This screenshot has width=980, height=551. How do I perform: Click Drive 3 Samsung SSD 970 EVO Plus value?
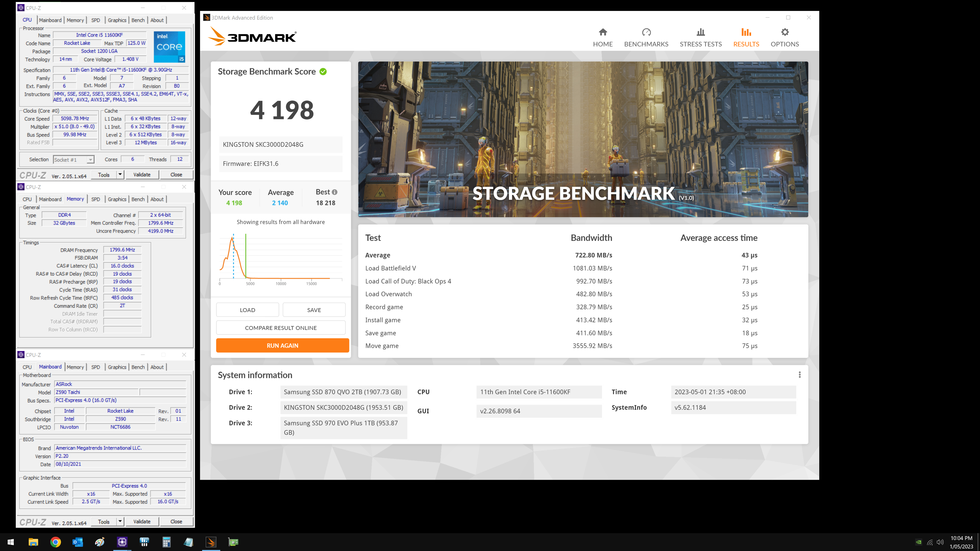344,428
